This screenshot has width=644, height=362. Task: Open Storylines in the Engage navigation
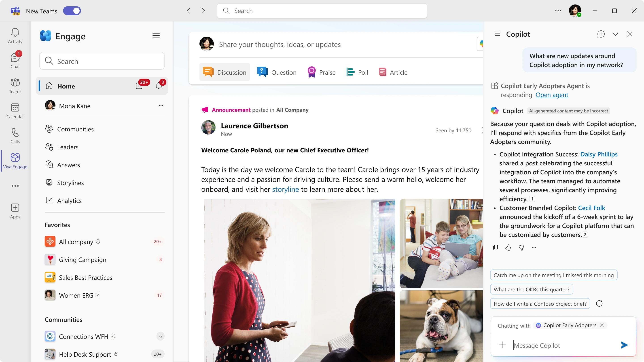[x=64, y=183]
